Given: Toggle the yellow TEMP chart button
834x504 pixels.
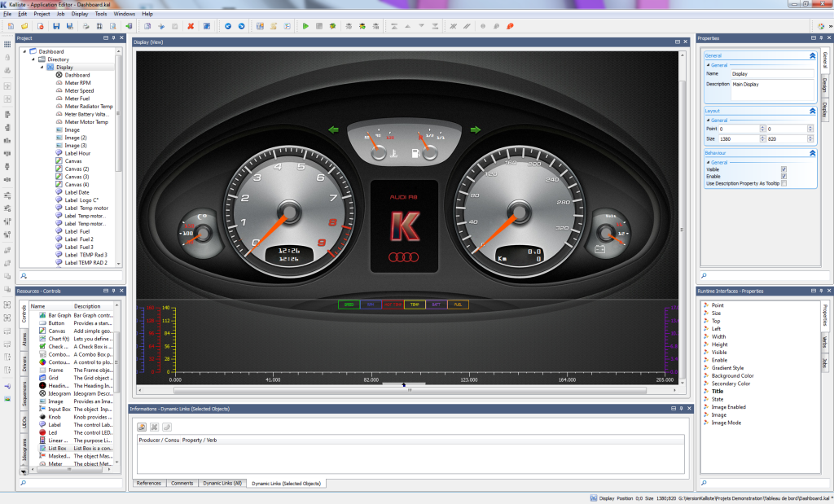Looking at the screenshot, I should (x=415, y=305).
